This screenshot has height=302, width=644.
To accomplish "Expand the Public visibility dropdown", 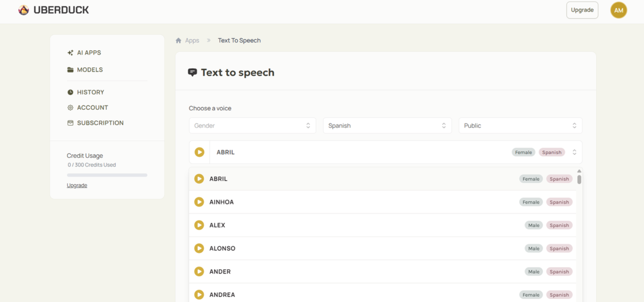I will tap(520, 126).
